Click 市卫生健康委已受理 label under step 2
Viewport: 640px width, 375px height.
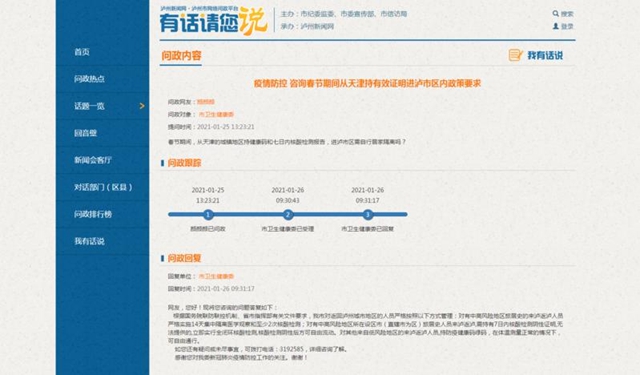288,229
